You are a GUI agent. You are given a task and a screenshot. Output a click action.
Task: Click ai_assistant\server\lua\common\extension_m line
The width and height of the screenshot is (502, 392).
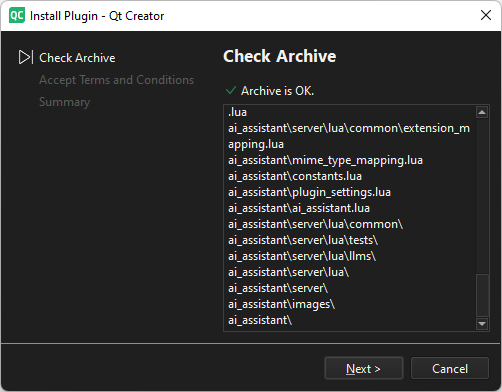[x=349, y=128]
